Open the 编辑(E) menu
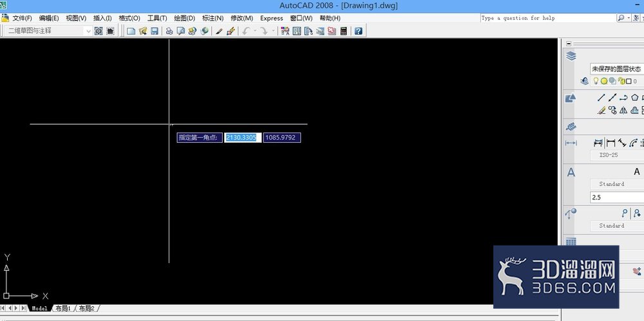The height and width of the screenshot is (321, 644). click(x=49, y=19)
